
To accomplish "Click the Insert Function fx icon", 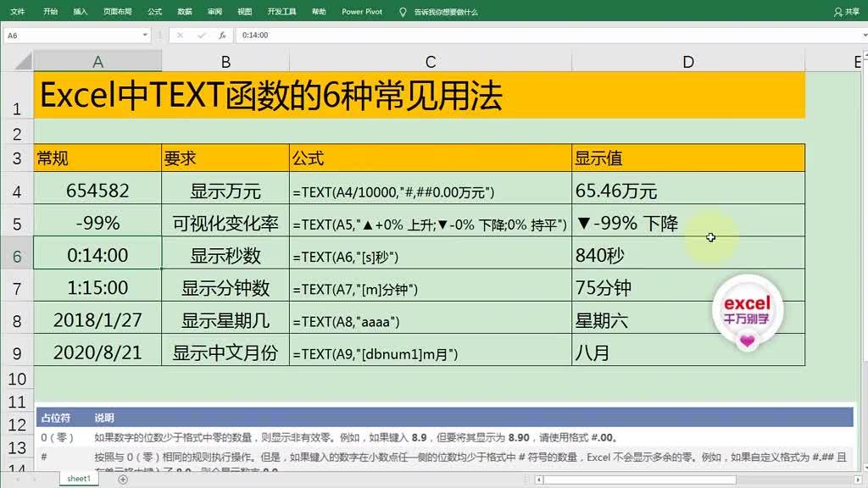I will tap(223, 35).
